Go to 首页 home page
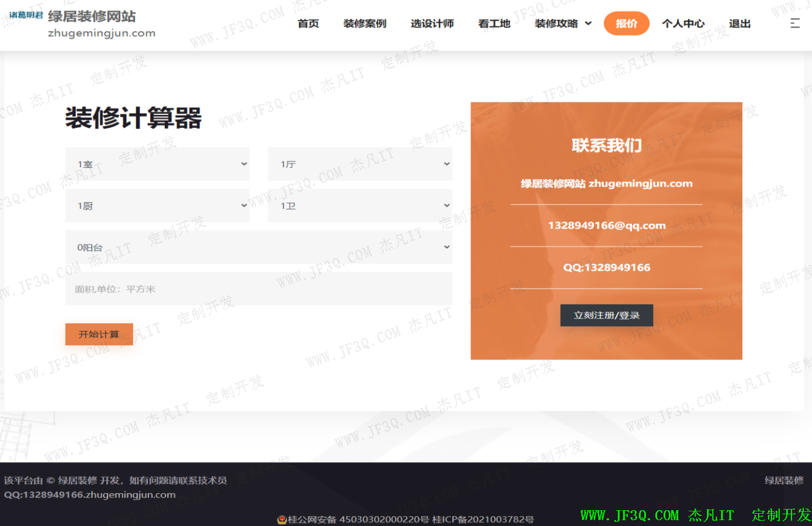This screenshot has height=526, width=812. click(308, 23)
